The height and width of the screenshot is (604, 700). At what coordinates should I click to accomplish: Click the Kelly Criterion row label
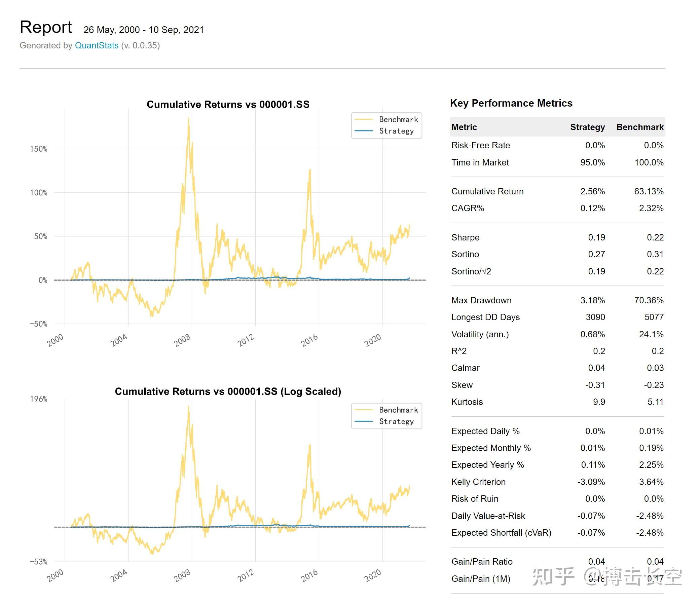[x=478, y=482]
